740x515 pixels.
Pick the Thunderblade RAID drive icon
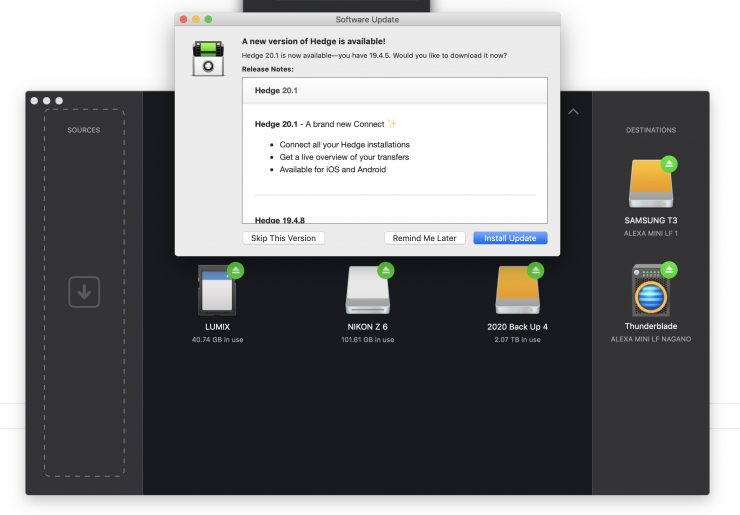(650, 292)
